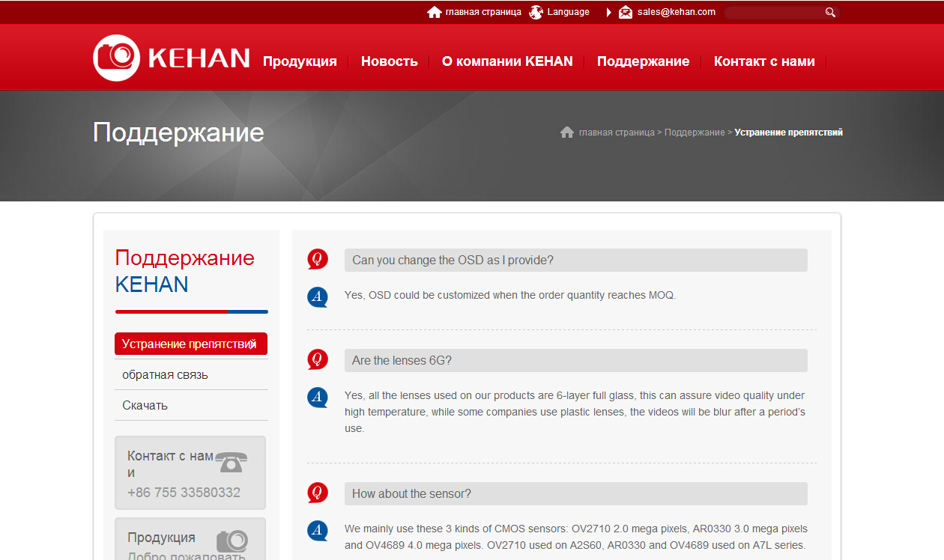Open the Продукция menu
Screen dimensions: 944x560
300,61
